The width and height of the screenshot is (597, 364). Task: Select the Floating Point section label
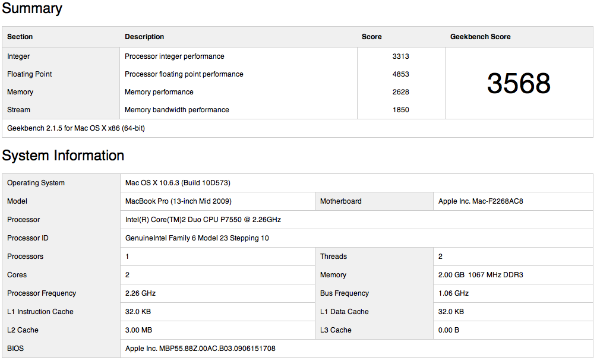[x=29, y=74]
